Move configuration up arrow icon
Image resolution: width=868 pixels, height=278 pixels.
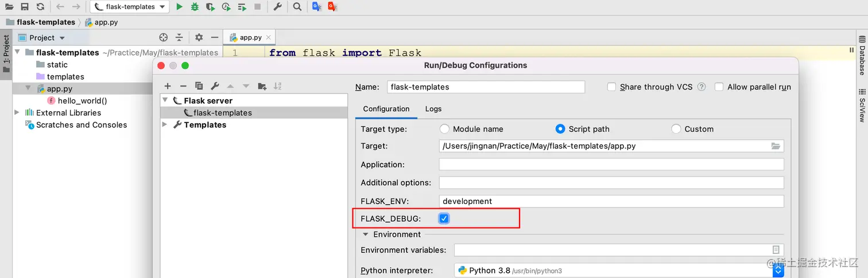(230, 86)
